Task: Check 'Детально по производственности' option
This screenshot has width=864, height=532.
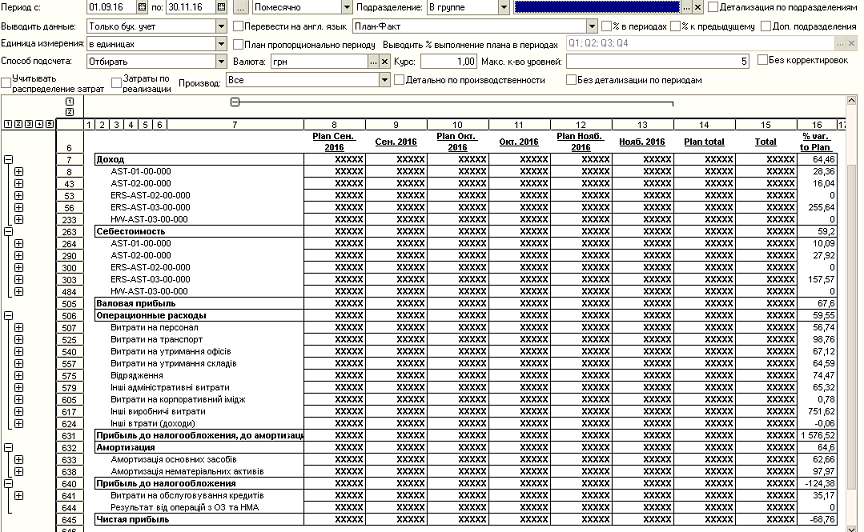Action: click(400, 80)
